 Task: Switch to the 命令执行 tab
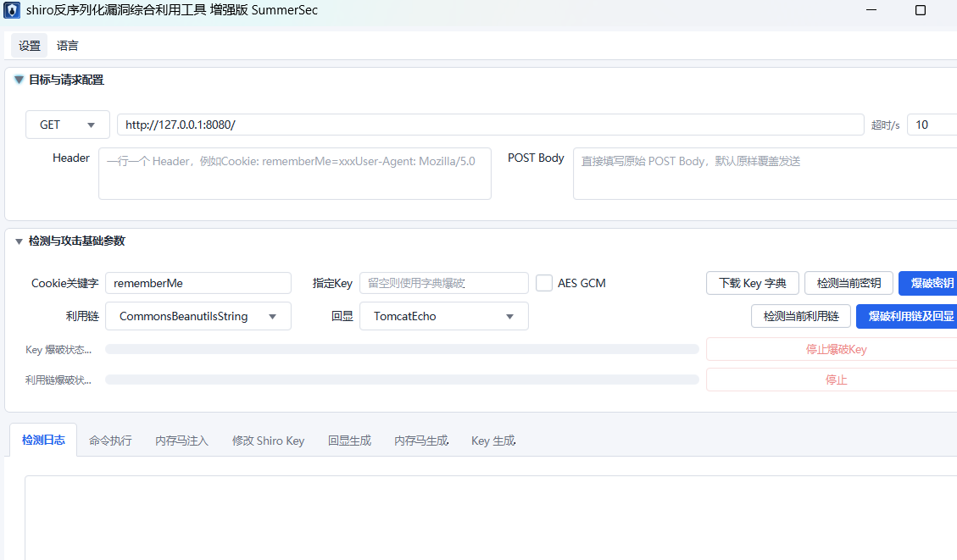(x=110, y=441)
